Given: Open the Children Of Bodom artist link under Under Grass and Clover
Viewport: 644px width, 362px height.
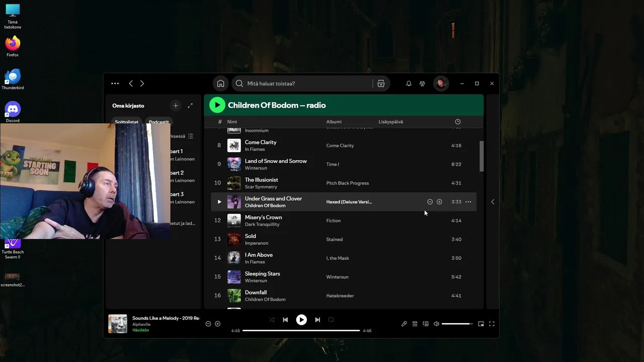Looking at the screenshot, I should [x=265, y=206].
